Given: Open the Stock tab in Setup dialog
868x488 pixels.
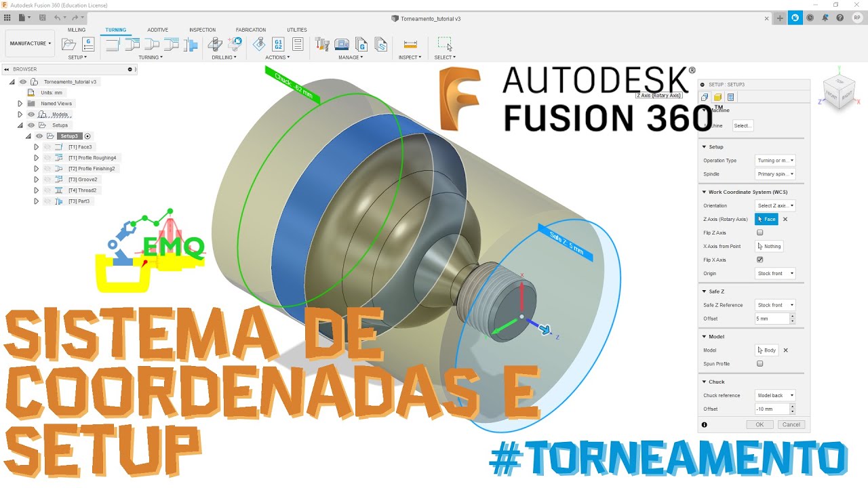Looking at the screenshot, I should (717, 97).
